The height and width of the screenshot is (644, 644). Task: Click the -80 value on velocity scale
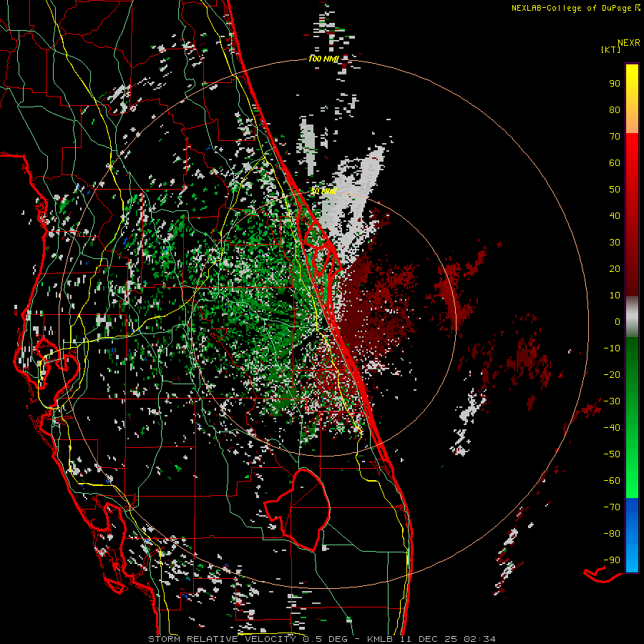pyautogui.click(x=612, y=534)
